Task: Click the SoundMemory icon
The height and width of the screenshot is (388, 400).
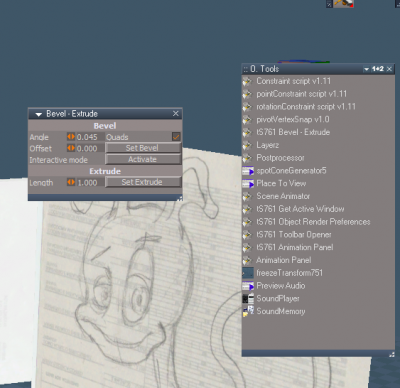Action: (248, 311)
